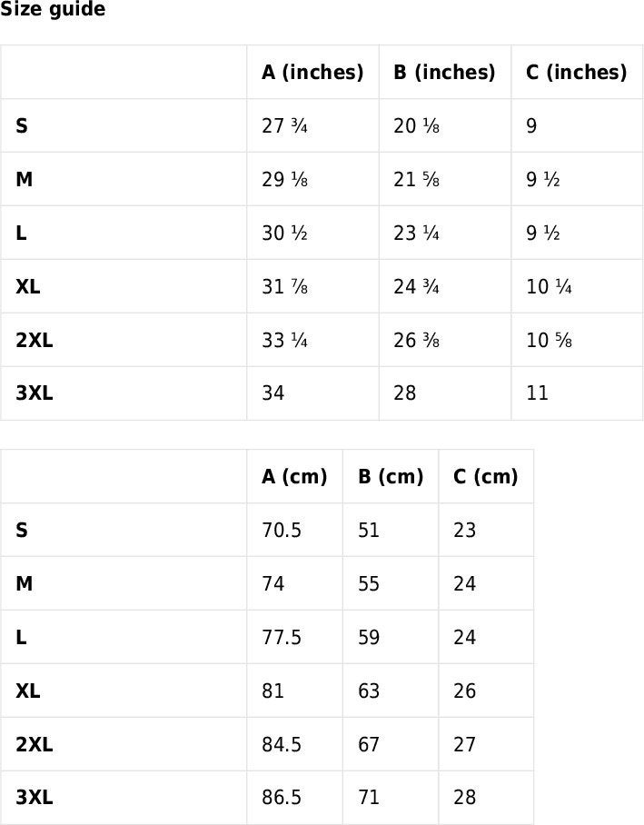Click the Size guide heading
Viewport: 644px width, 825px height.
tap(53, 9)
